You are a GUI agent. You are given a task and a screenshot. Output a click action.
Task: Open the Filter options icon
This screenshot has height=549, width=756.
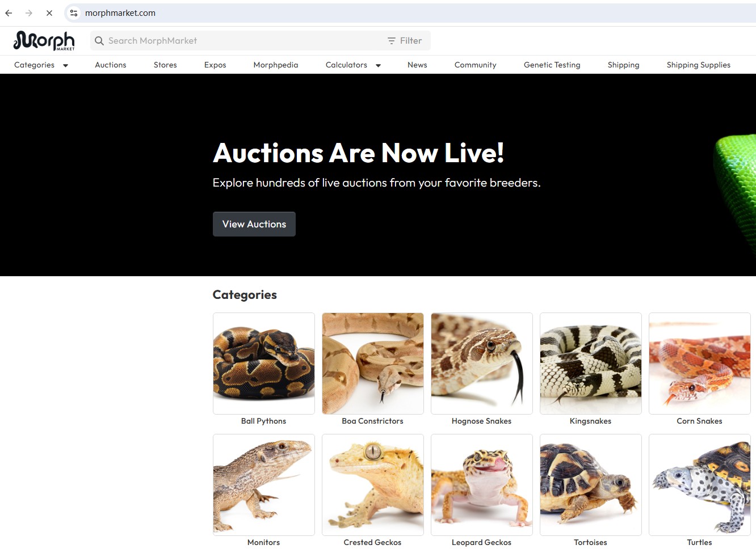click(x=391, y=41)
